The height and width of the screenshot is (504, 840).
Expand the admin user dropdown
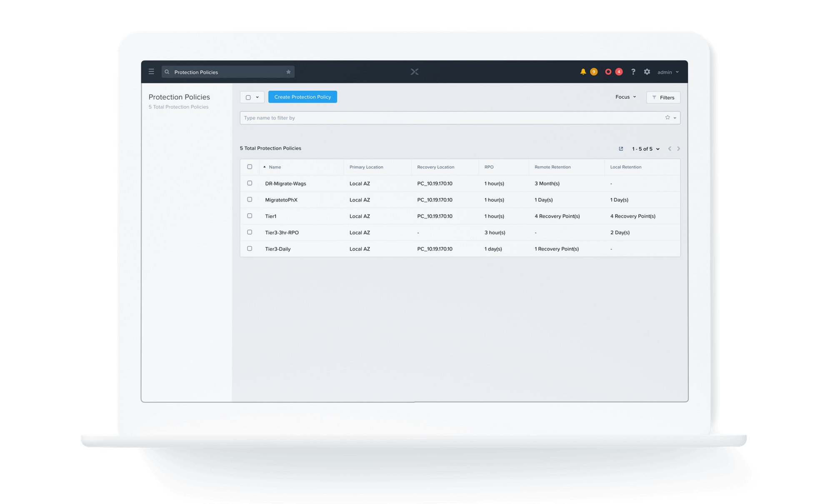point(668,72)
